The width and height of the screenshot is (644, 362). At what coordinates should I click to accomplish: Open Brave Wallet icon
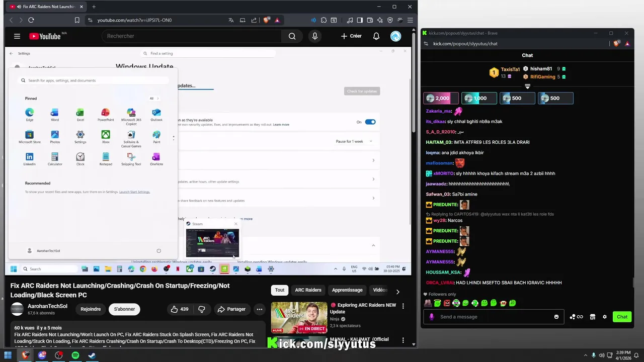[x=370, y=20]
